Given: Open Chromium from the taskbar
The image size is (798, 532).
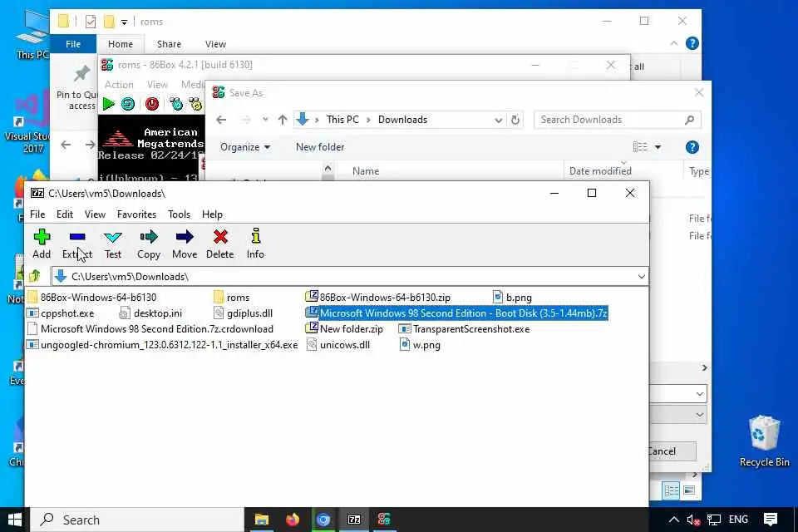Looking at the screenshot, I should [x=323, y=520].
